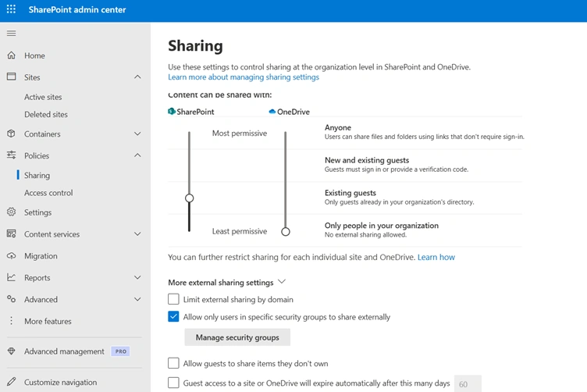Uncheck Allow only users in specific security groups
The image size is (587, 392).
173,317
